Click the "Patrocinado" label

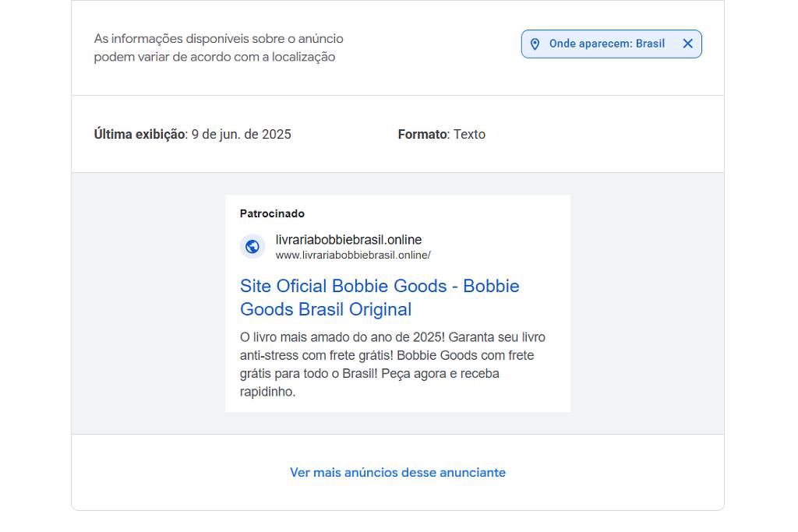pyautogui.click(x=272, y=213)
